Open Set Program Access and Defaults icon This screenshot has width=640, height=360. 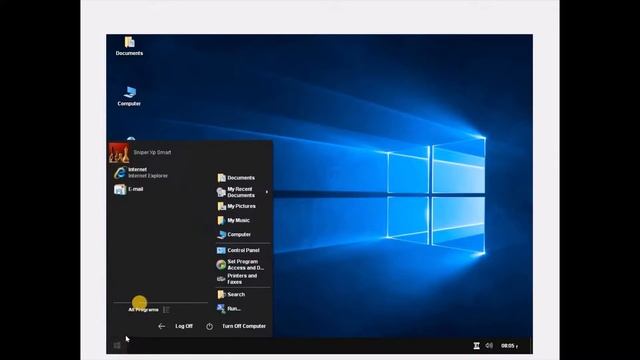point(221,264)
